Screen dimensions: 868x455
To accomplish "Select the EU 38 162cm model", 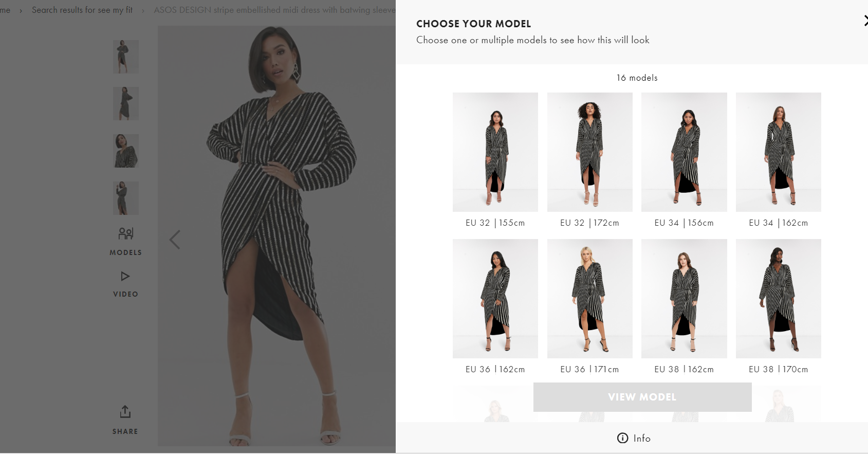I will click(684, 299).
